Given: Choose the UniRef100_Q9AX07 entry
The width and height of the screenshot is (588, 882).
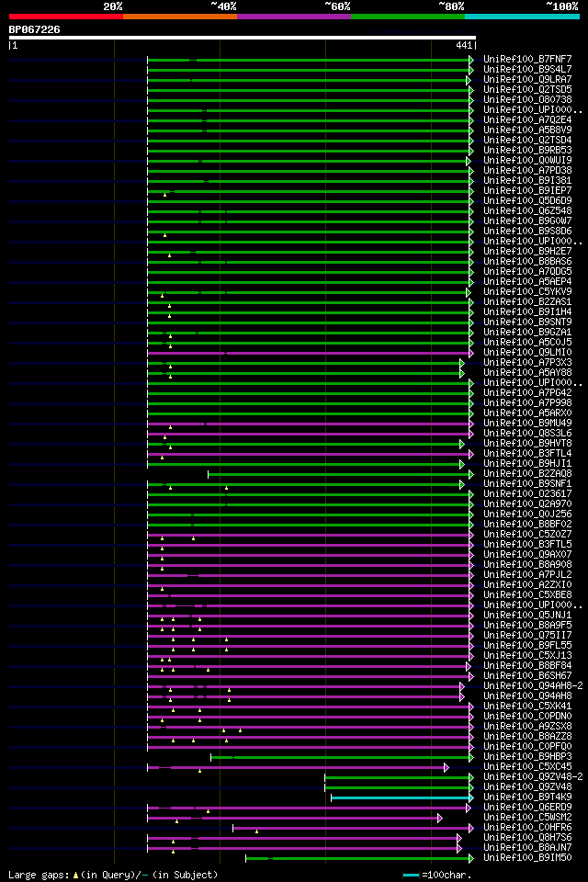Looking at the screenshot, I should (527, 555).
